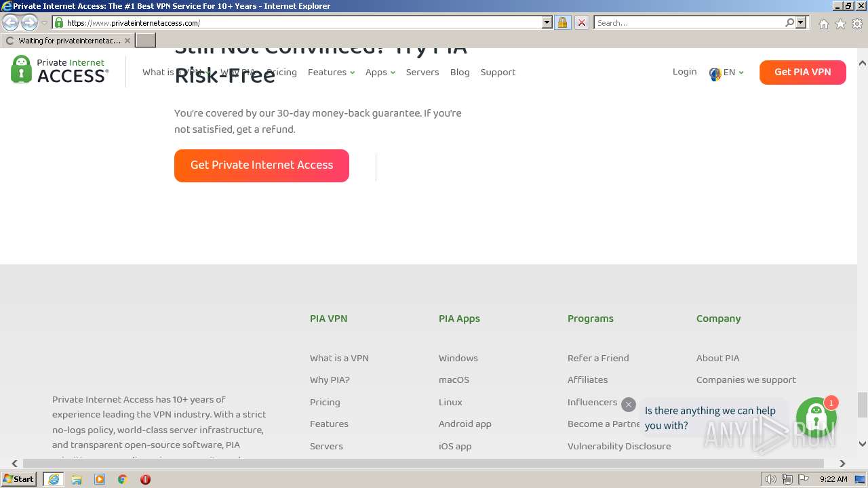
Task: Open Favorites star icon
Action: click(x=840, y=24)
